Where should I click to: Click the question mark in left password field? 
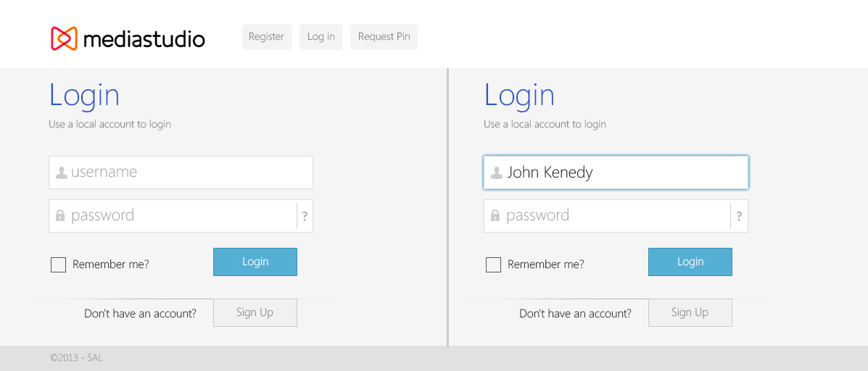point(305,216)
